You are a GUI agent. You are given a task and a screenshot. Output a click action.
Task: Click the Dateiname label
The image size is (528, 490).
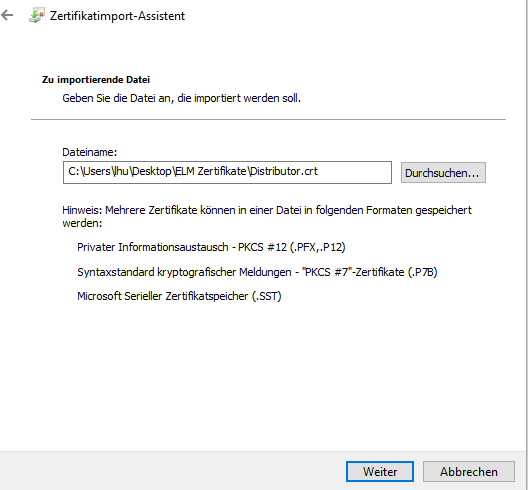click(90, 152)
